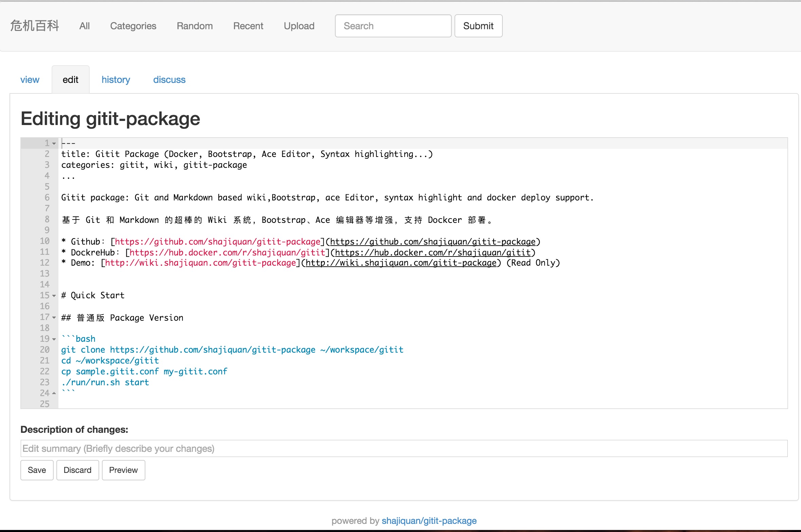The height and width of the screenshot is (532, 801).
Task: Save the page edits
Action: click(37, 470)
